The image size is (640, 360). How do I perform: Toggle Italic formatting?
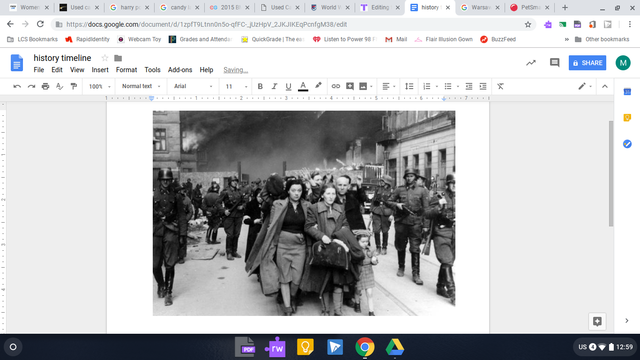coord(274,86)
